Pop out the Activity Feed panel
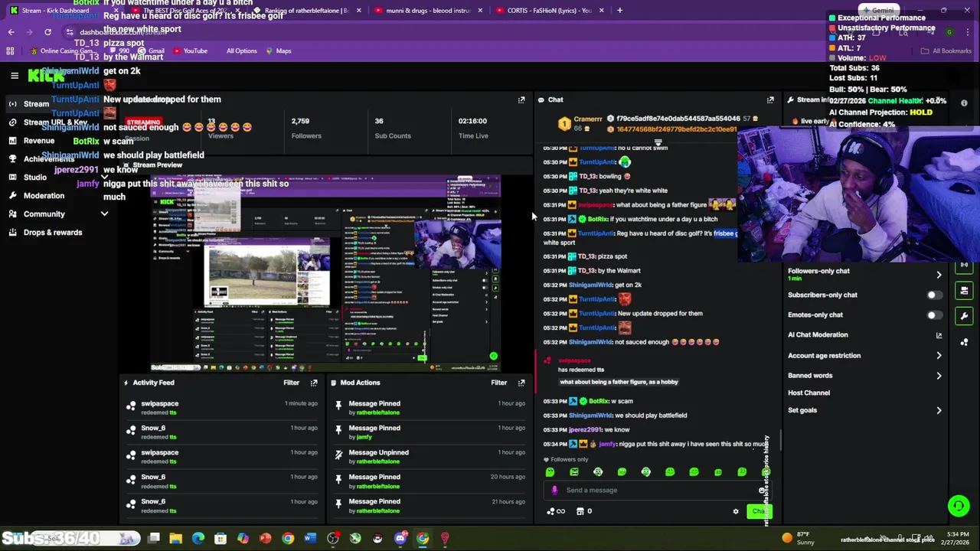The width and height of the screenshot is (980, 551). 314,383
